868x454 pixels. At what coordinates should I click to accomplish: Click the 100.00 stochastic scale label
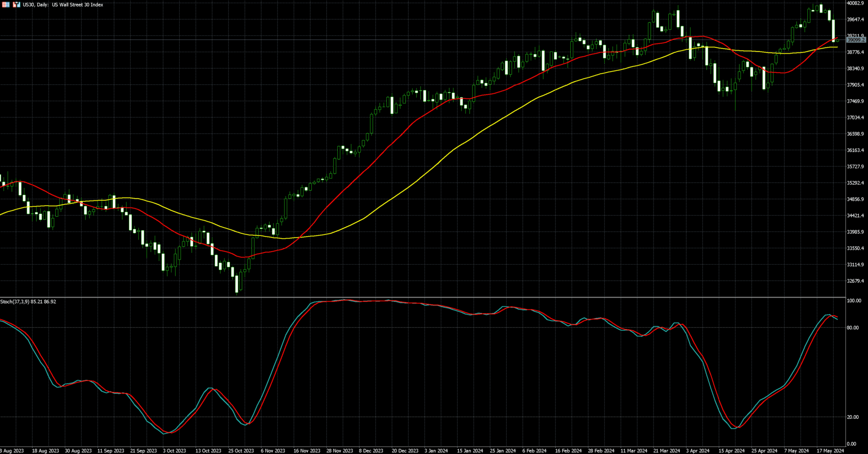pyautogui.click(x=854, y=301)
